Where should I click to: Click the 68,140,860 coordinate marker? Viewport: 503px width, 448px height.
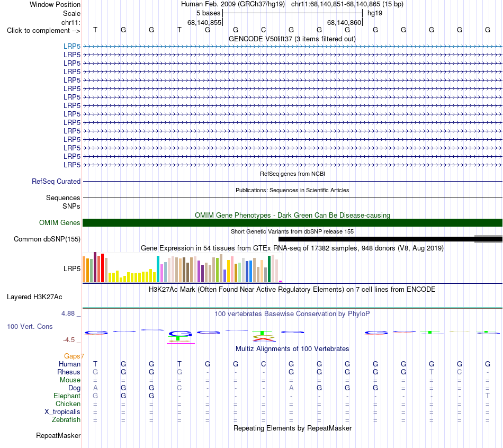[344, 22]
